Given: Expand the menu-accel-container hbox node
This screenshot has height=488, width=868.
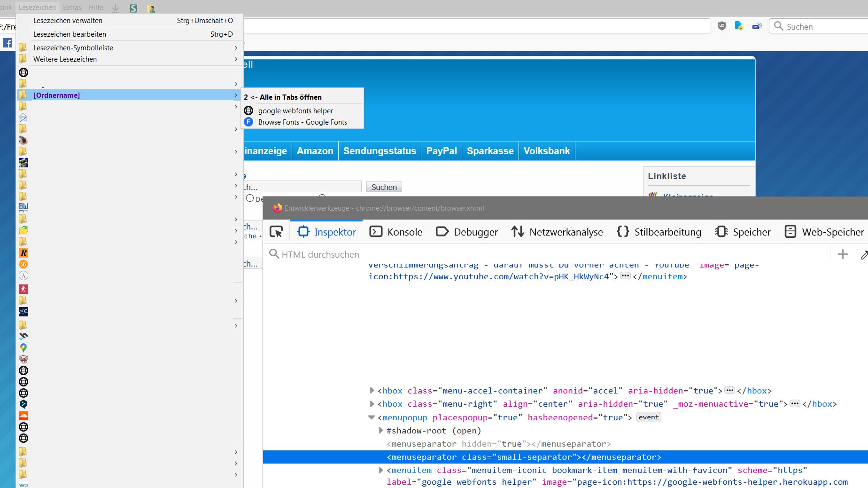Looking at the screenshot, I should point(372,391).
